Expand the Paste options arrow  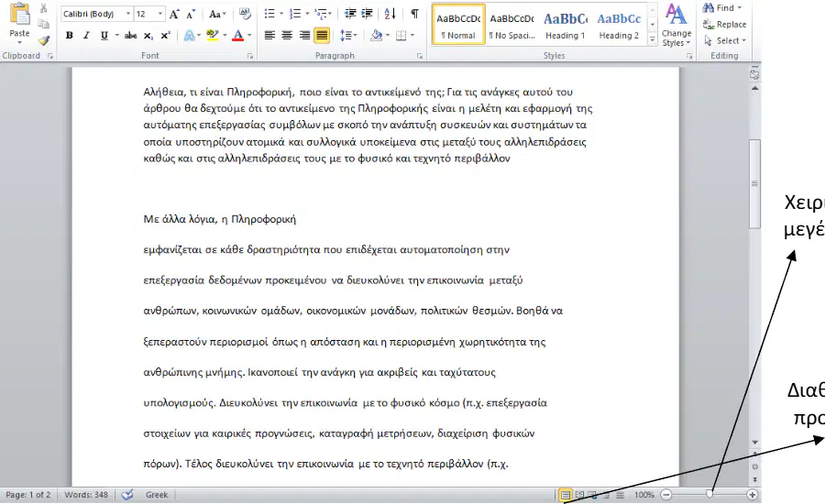(19, 43)
